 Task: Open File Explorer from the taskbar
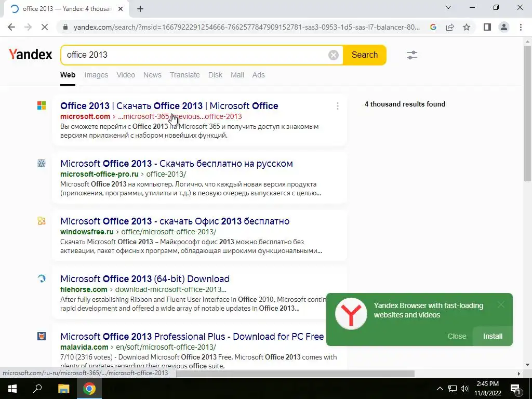tap(63, 389)
